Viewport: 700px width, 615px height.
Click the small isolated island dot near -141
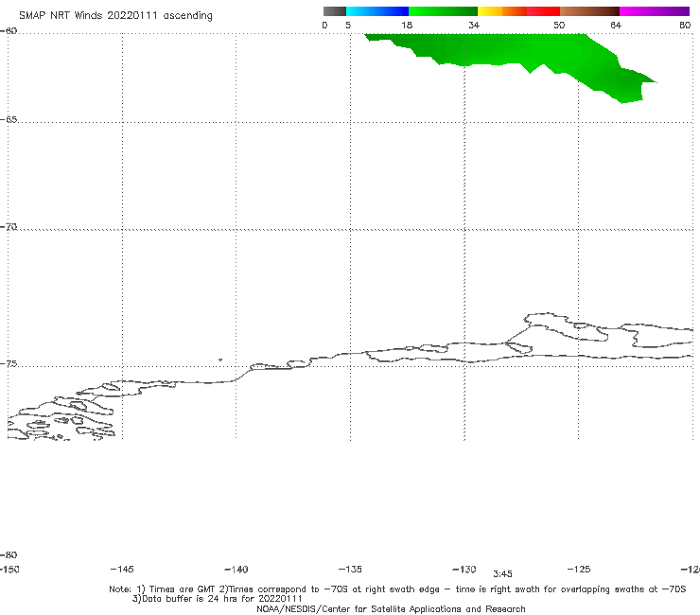220,360
